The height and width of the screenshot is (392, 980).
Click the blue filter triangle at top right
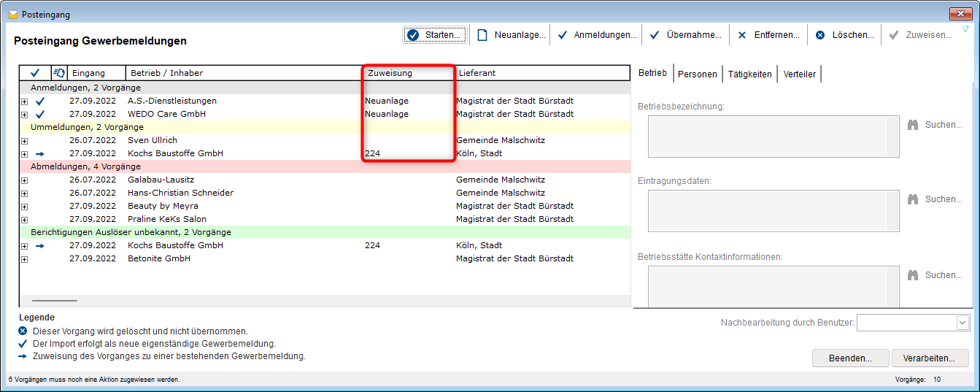pos(965,30)
